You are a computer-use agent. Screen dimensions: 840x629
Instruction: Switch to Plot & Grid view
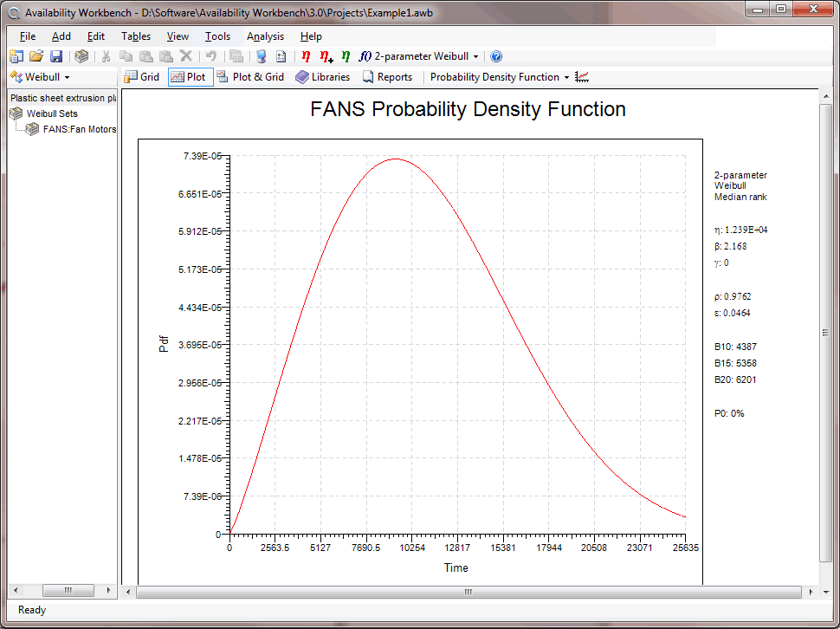(x=250, y=77)
